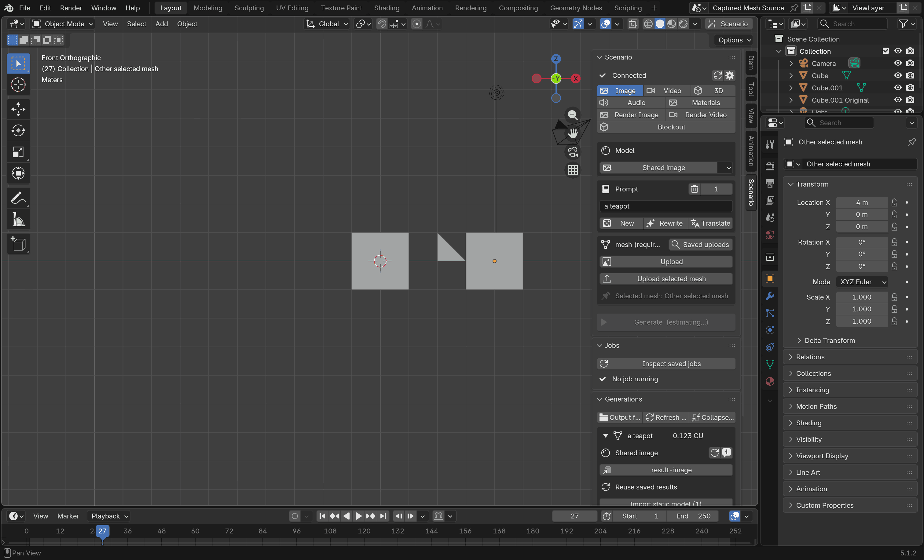
Task: Open scenario settings gear icon
Action: (x=729, y=75)
